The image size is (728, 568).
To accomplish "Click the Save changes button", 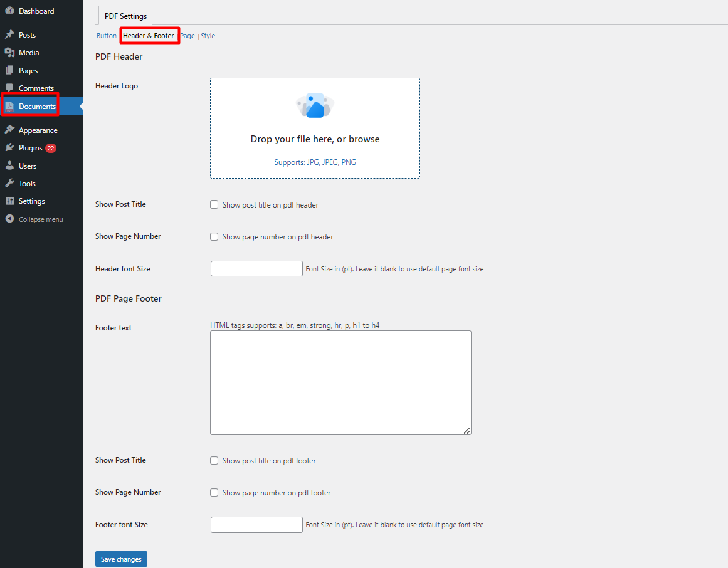I will point(121,559).
